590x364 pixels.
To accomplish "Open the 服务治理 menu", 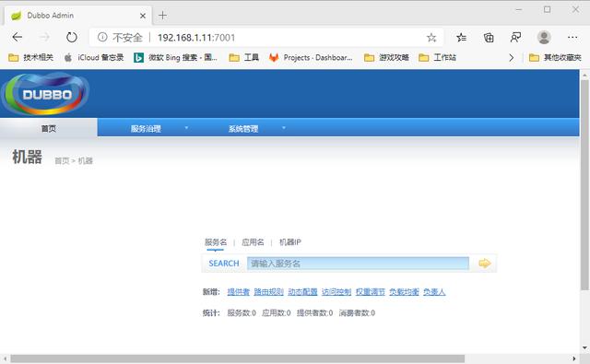I will click(x=146, y=129).
